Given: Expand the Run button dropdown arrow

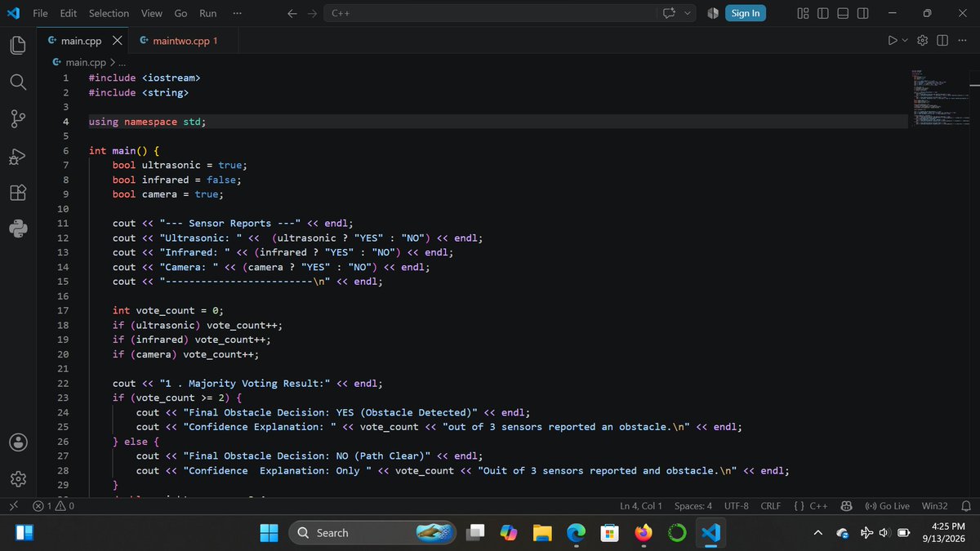Looking at the screenshot, I should (x=905, y=40).
